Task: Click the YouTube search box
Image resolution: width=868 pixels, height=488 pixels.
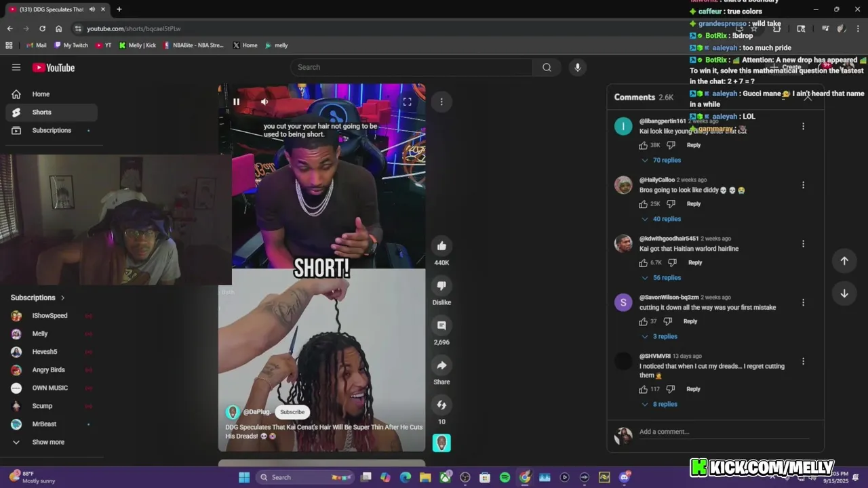Action: 412,67
